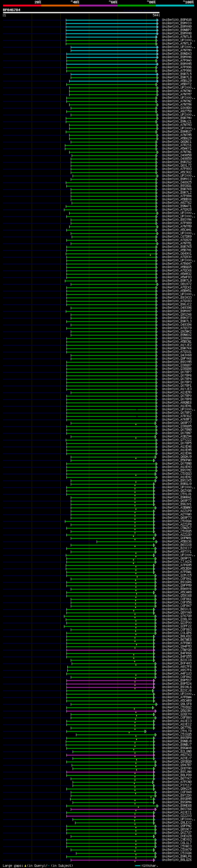Screen dimensions: 197x868
Task: Select hit label UniRef100_Q8H224
Action: 177,789
